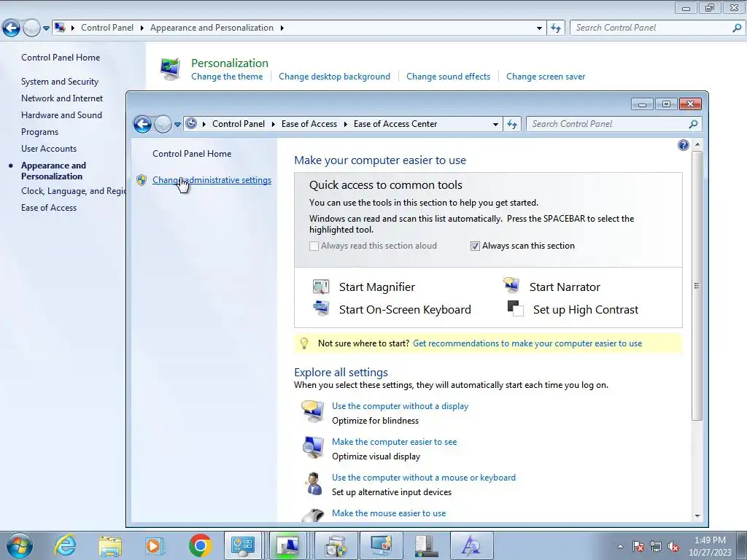Expand arrow after Control Panel in back window
This screenshot has width=747, height=560.
[142, 28]
